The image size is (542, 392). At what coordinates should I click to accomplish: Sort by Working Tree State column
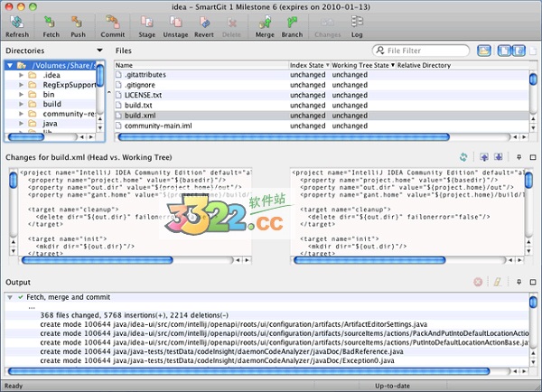click(x=363, y=65)
